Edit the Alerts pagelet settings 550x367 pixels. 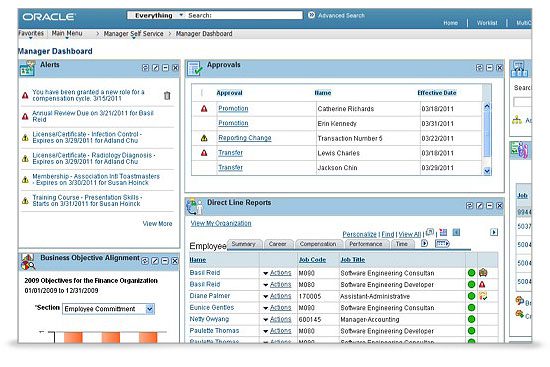tap(155, 68)
